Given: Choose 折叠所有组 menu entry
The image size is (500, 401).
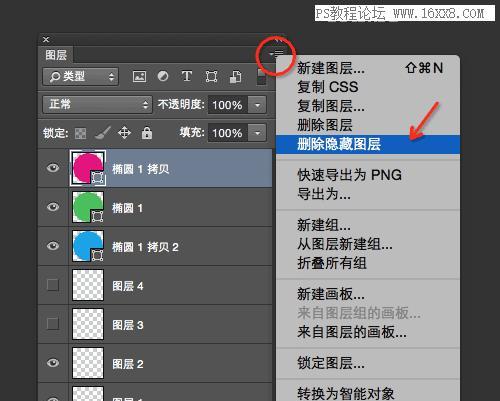Looking at the screenshot, I should click(368, 263).
